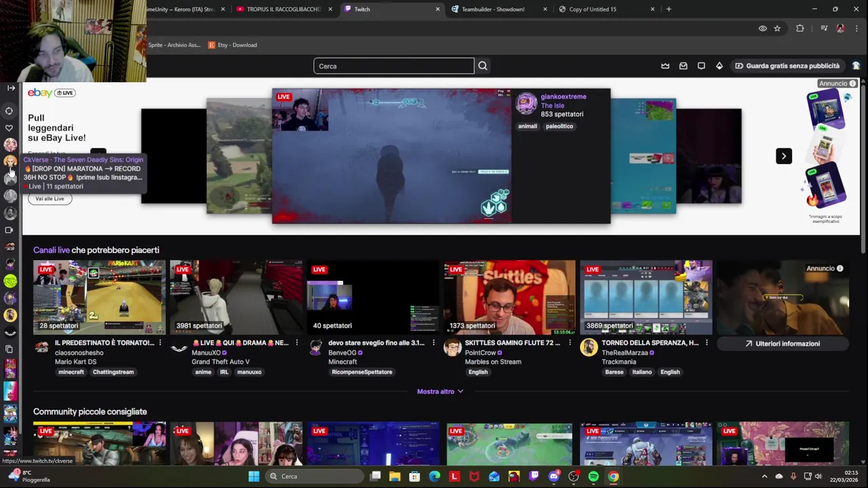This screenshot has width=868, height=488.
Task: Open Windows Start menu
Action: 254,476
